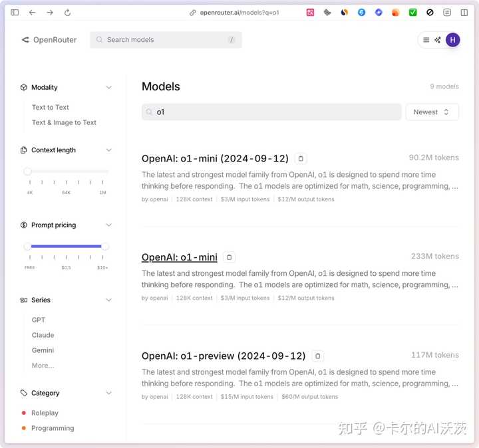479x448 pixels.
Task: Collapse the Category filter section
Action: pyautogui.click(x=108, y=393)
